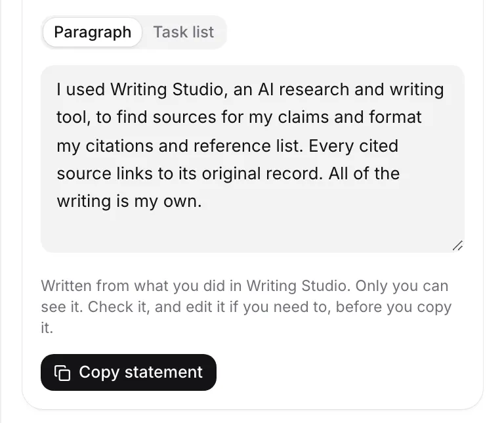Click the helper text 'Written from what you did in Writing Studio'
This screenshot has height=423, width=504.
click(x=196, y=286)
